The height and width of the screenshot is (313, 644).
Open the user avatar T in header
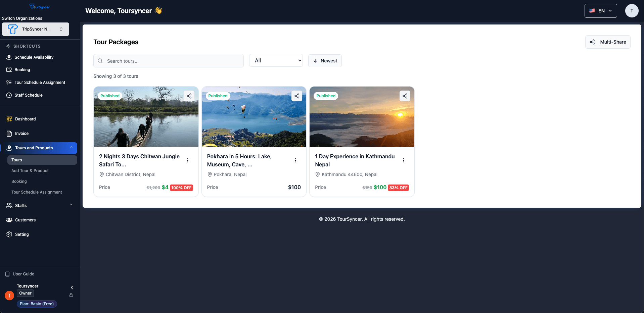pos(632,11)
